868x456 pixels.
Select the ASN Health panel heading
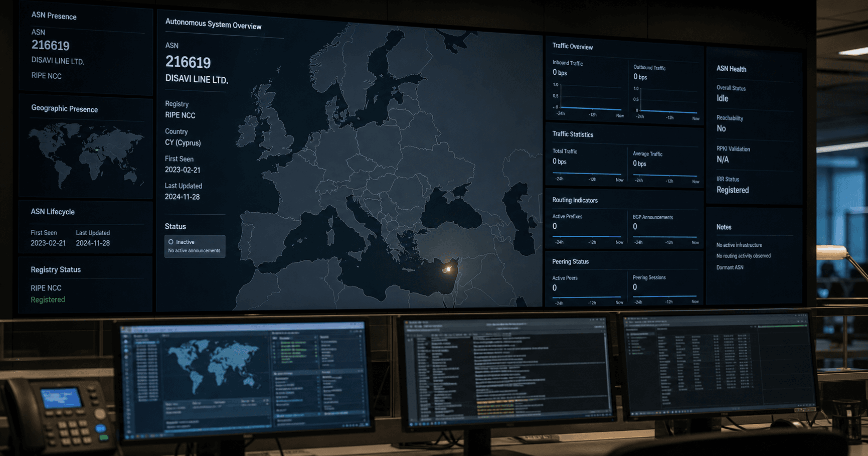[x=731, y=69]
